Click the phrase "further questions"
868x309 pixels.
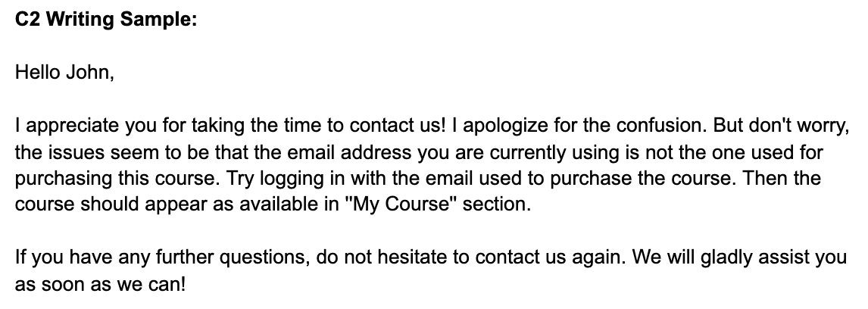[x=242, y=259]
